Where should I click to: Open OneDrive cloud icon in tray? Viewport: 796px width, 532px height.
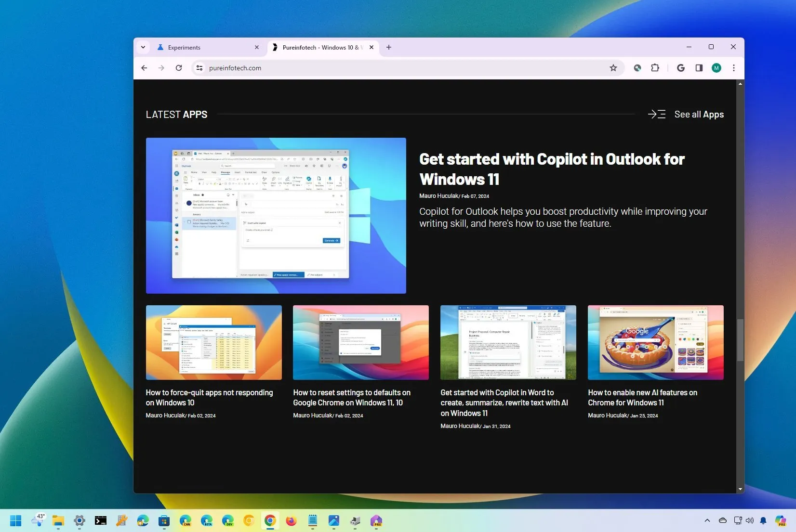point(723,520)
